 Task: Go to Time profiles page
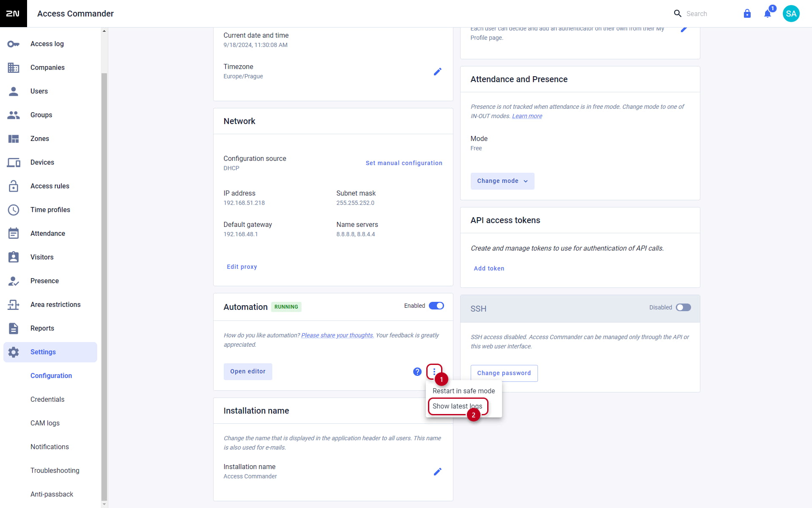click(50, 210)
